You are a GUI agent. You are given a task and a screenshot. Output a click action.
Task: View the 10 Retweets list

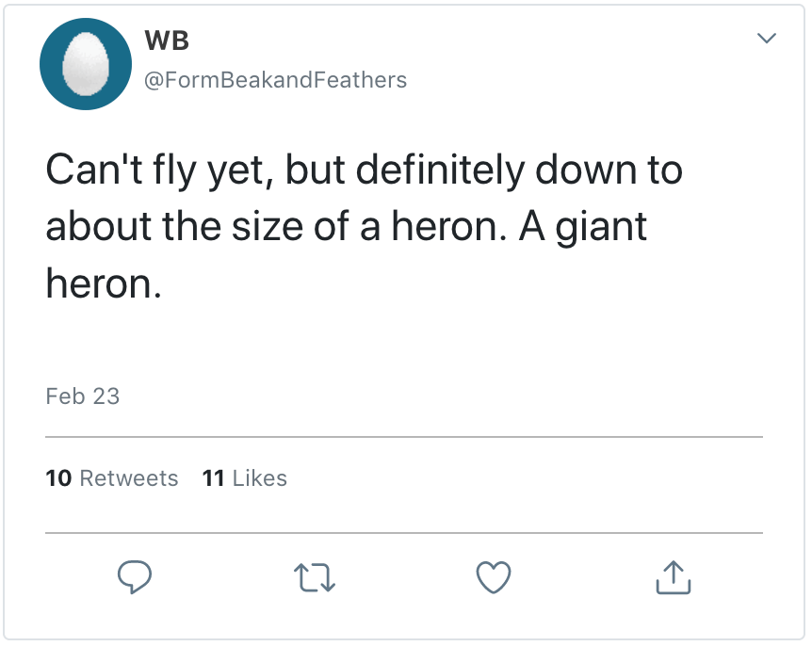pyautogui.click(x=112, y=478)
